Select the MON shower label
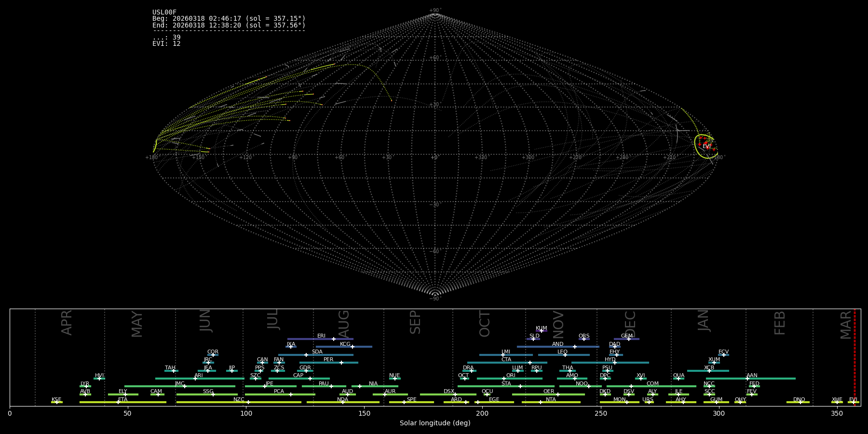 coord(619,400)
